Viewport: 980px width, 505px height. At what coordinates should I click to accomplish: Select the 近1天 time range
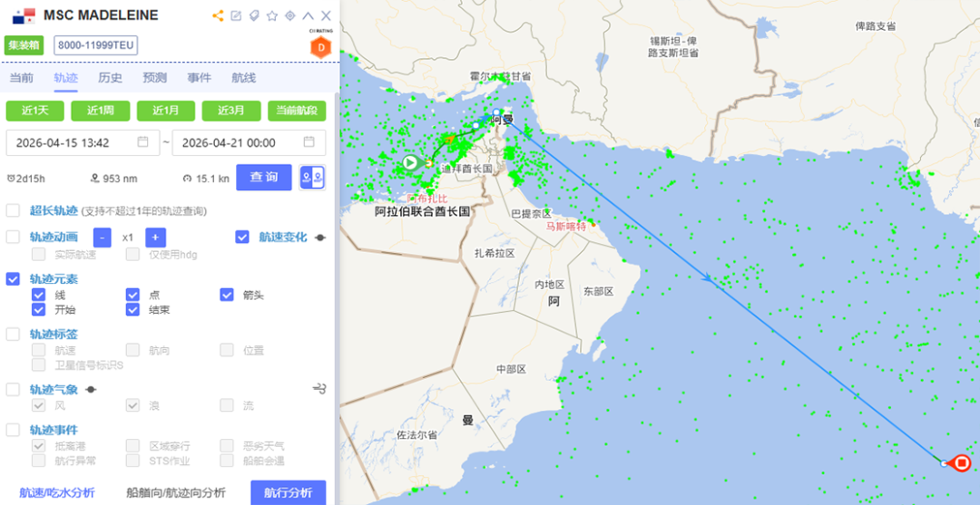[x=35, y=111]
